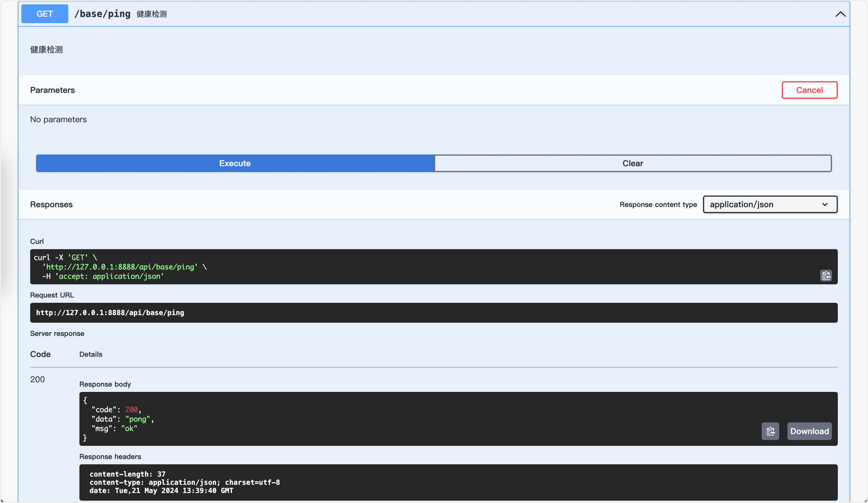Image resolution: width=868 pixels, height=503 pixels.
Task: Click the Response content type label
Action: click(658, 204)
